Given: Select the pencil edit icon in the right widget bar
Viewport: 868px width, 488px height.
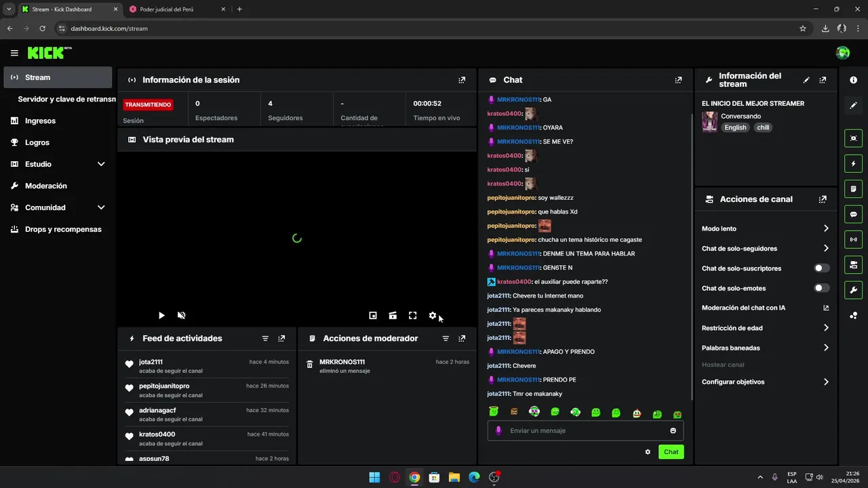Looking at the screenshot, I should pos(853,105).
